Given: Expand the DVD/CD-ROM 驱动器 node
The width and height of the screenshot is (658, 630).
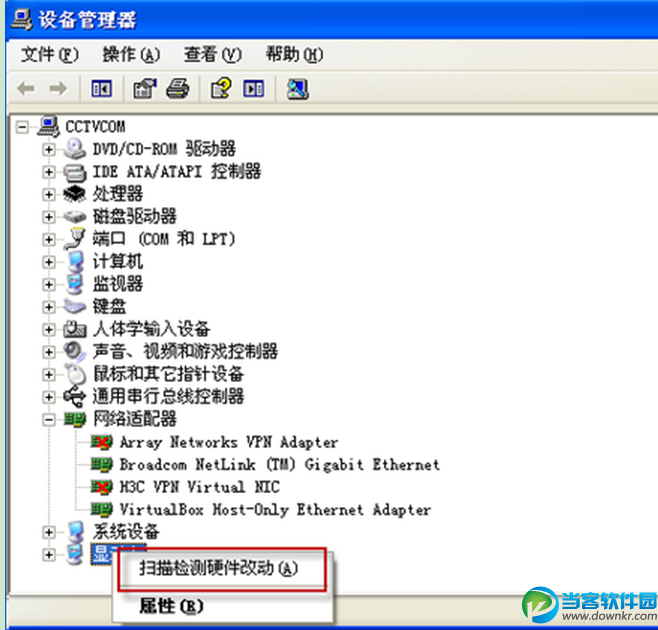Looking at the screenshot, I should 49,149.
